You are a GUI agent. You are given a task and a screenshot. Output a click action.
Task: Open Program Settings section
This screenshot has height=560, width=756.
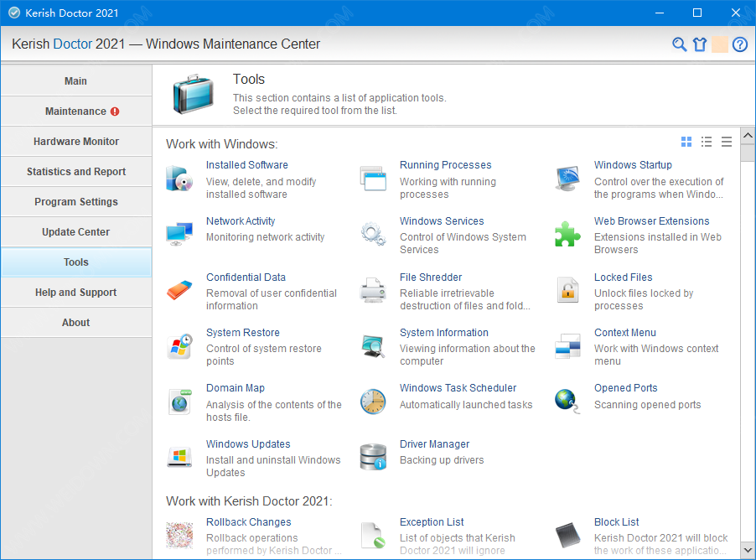76,202
